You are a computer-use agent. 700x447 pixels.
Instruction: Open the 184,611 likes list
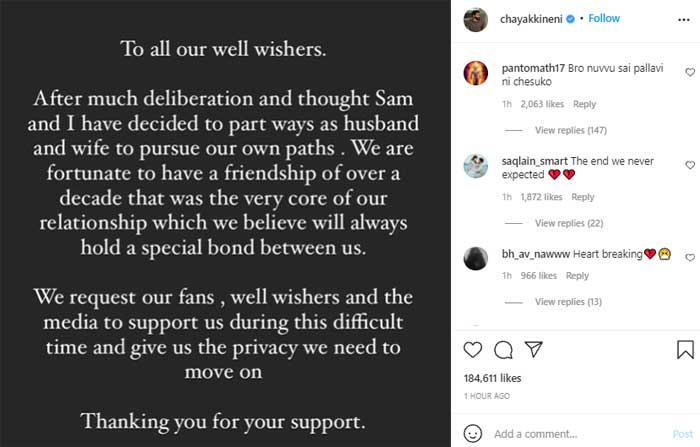pyautogui.click(x=494, y=379)
